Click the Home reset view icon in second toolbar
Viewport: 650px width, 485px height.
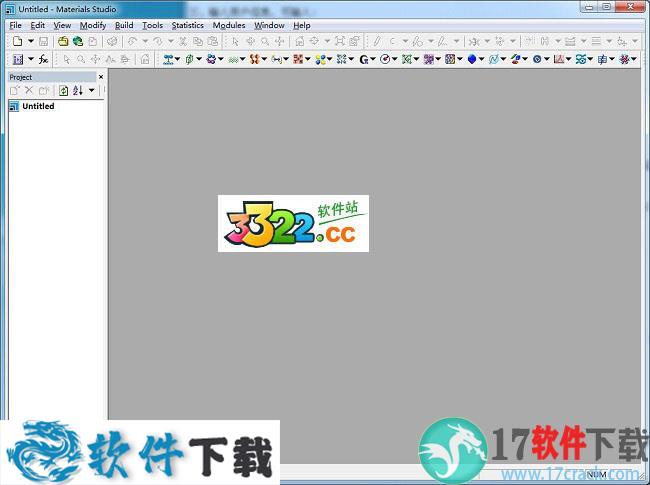point(145,59)
